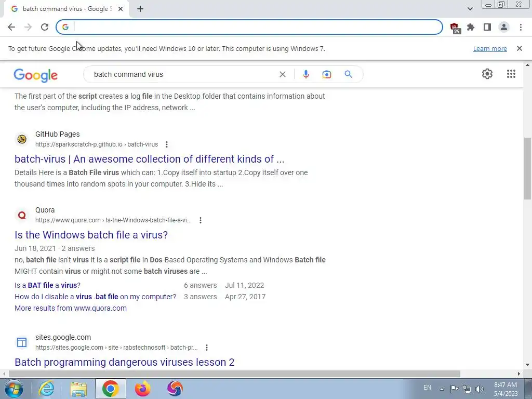Image resolution: width=532 pixels, height=399 pixels.
Task: Click the sites.google.com favicon
Action: [x=22, y=342]
